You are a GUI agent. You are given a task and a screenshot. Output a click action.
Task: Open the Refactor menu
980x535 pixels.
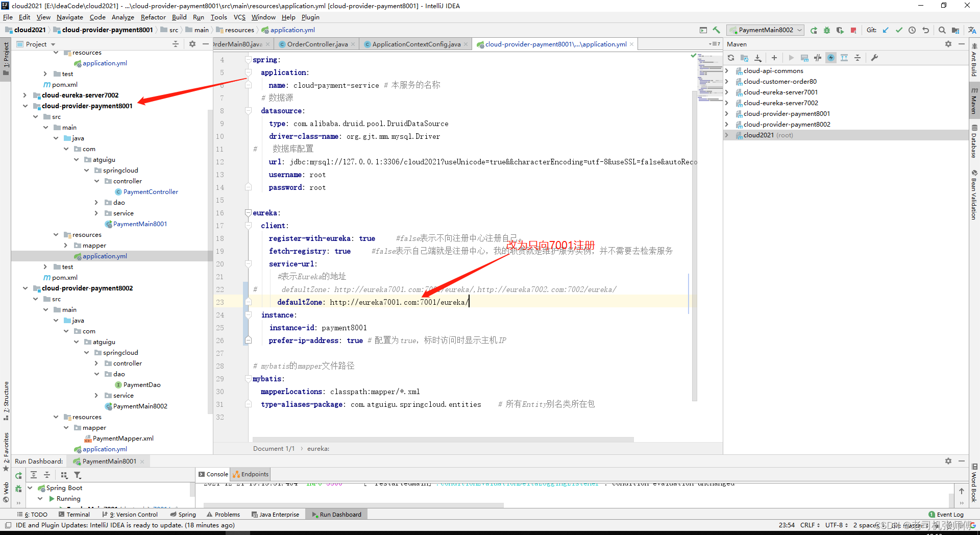coord(153,17)
